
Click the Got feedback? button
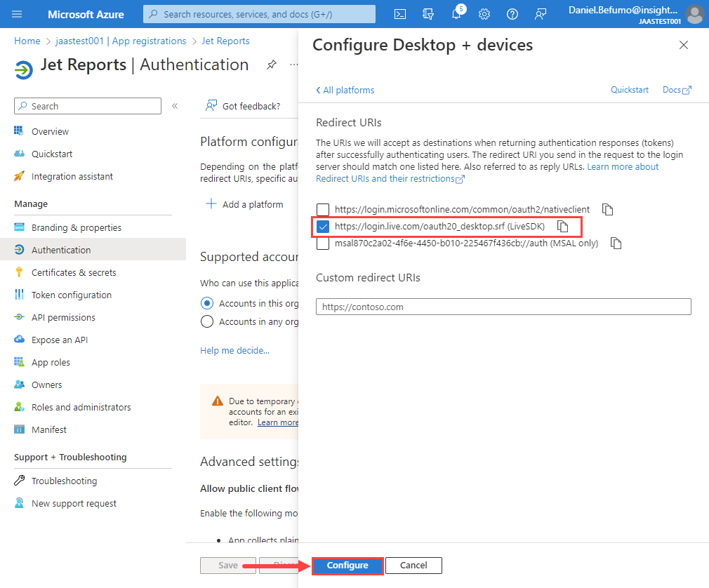(243, 106)
